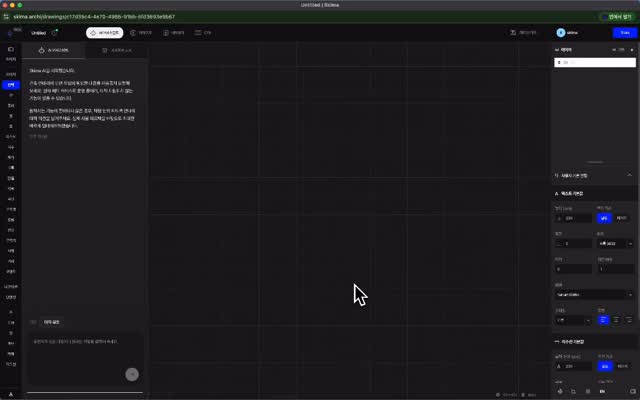Set text alignment to center

(616, 320)
